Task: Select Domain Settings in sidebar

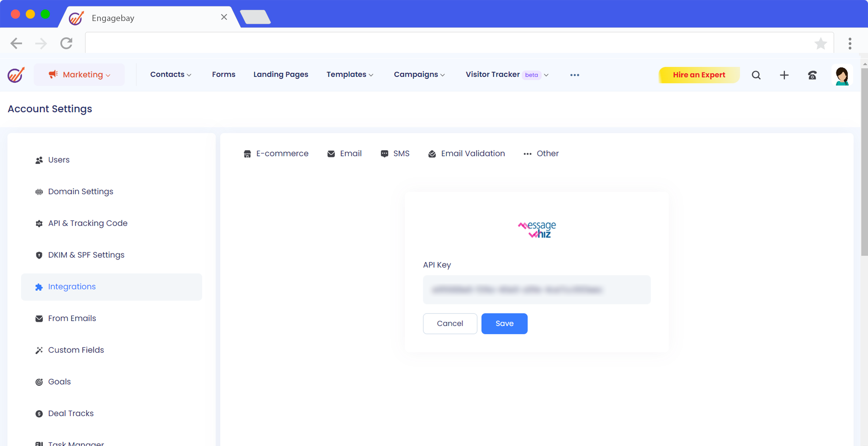Action: point(80,192)
